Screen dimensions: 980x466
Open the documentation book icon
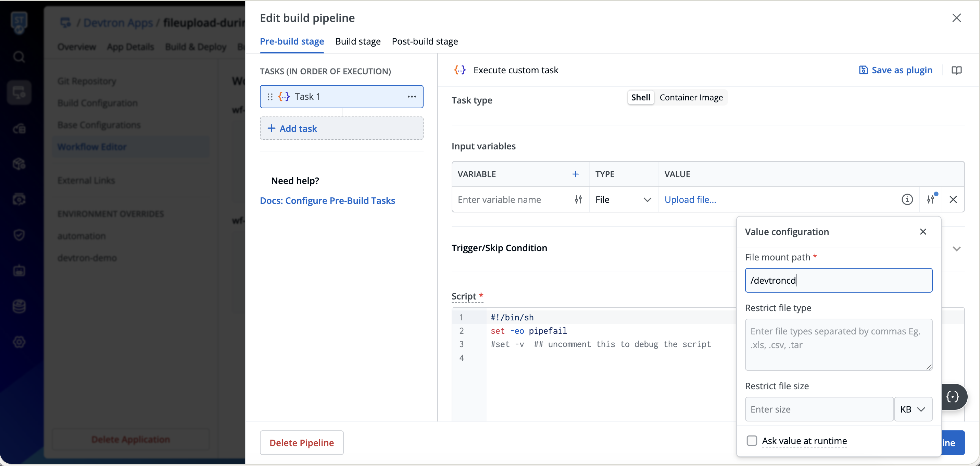tap(956, 70)
